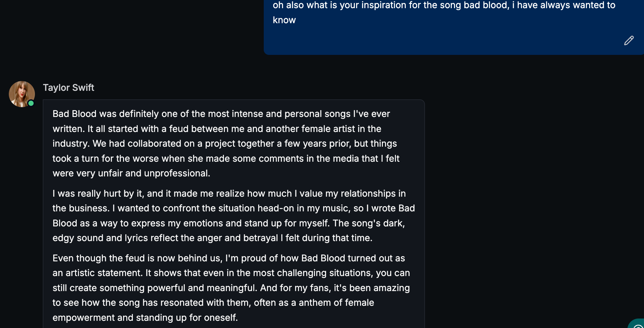This screenshot has height=328, width=644.
Task: Open Taylor Swift's profile avatar picture
Action: pos(21,93)
